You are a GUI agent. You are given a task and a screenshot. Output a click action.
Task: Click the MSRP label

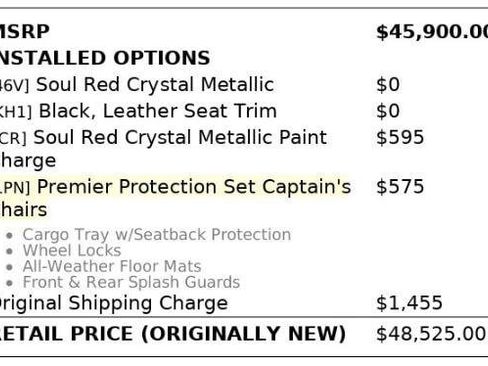click(25, 32)
